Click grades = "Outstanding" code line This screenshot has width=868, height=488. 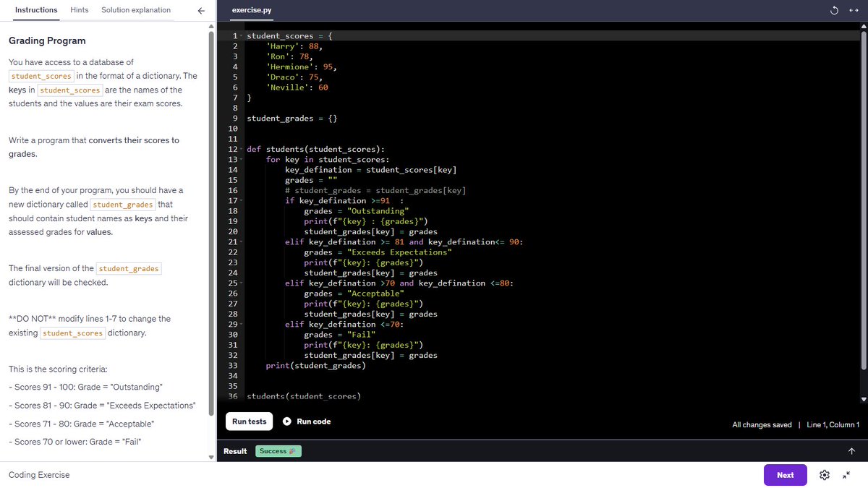tap(357, 211)
